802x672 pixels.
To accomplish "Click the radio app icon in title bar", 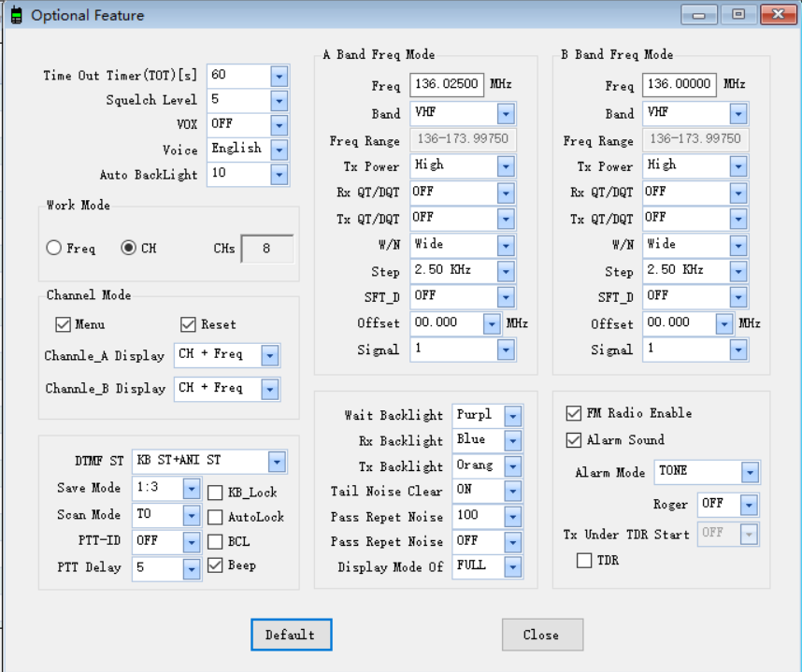I will (16, 15).
